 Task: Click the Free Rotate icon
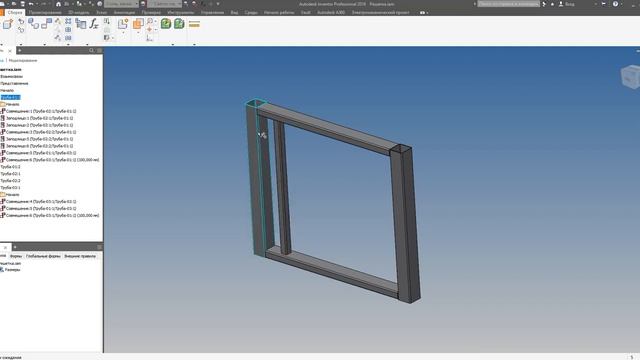coord(21,29)
